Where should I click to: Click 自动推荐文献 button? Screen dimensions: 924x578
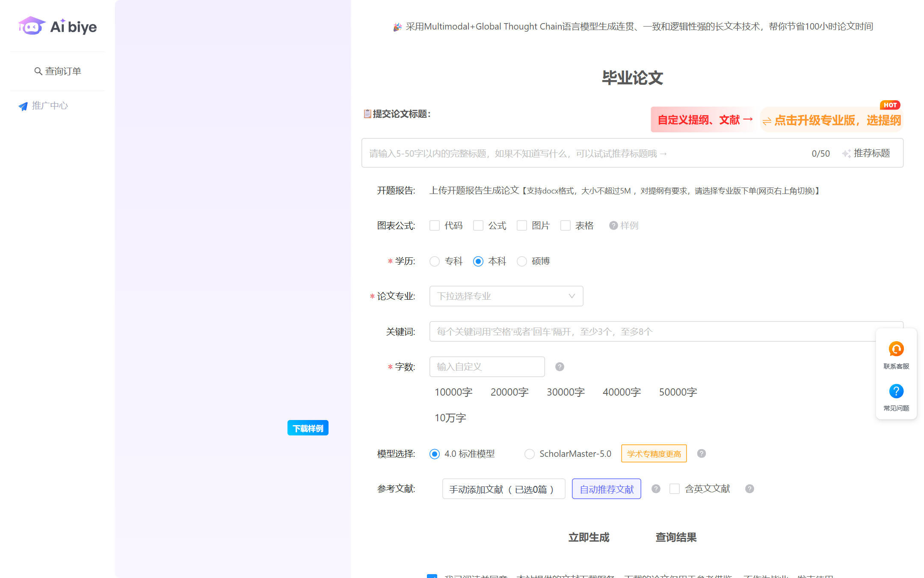tap(607, 489)
